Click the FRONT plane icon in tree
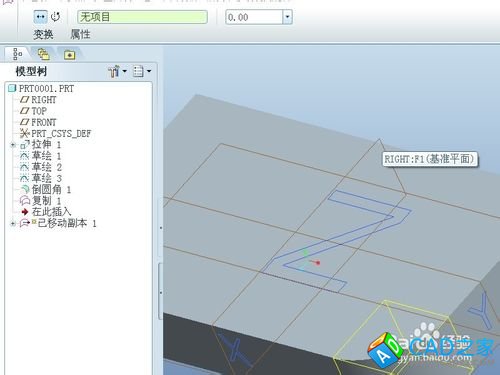 pyautogui.click(x=25, y=122)
